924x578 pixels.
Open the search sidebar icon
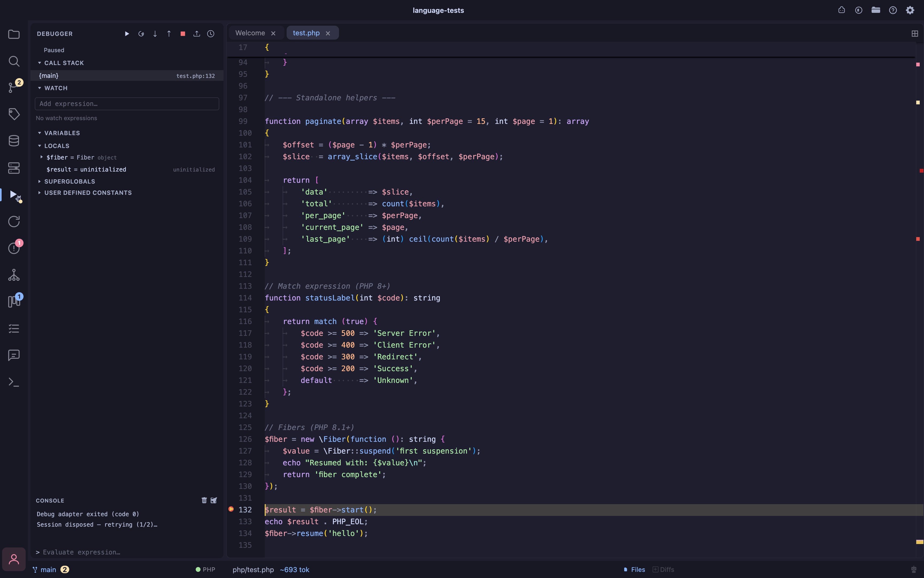click(14, 61)
